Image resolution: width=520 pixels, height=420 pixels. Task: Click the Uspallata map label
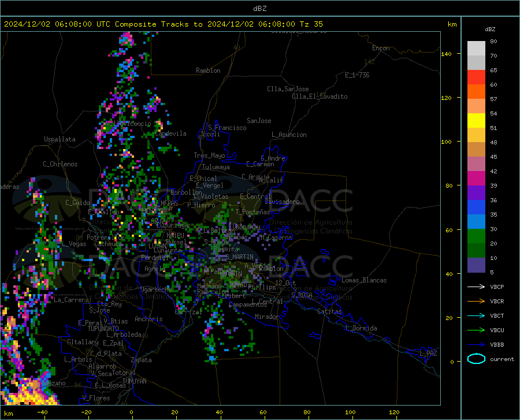(60, 139)
